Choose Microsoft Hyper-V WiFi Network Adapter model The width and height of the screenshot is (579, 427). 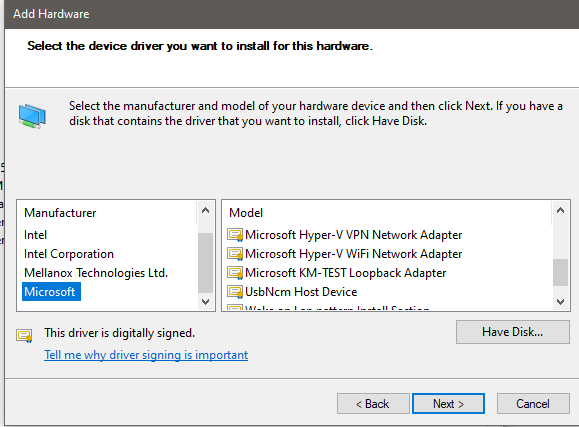353,254
